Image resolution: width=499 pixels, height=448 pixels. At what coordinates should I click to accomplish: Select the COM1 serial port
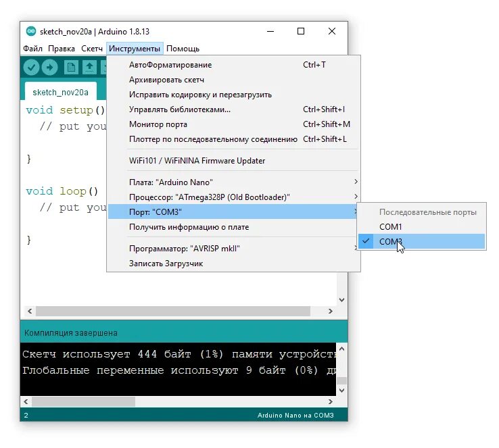click(422, 226)
